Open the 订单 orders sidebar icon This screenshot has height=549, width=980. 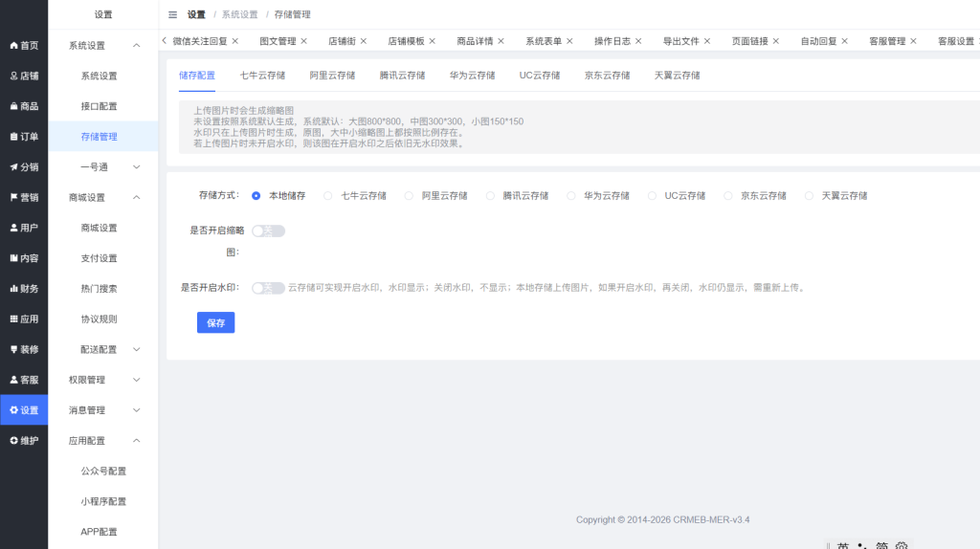pyautogui.click(x=13, y=137)
